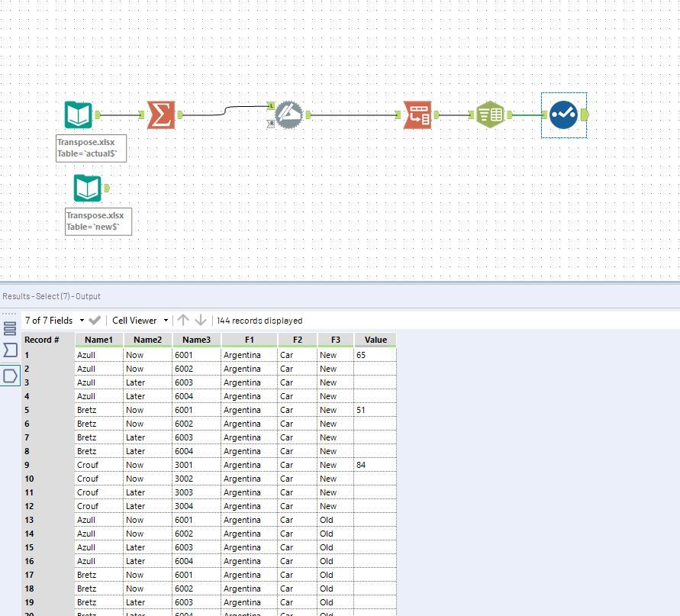Click output anchor of the Summarize tool
The width and height of the screenshot is (680, 616).
coord(180,115)
